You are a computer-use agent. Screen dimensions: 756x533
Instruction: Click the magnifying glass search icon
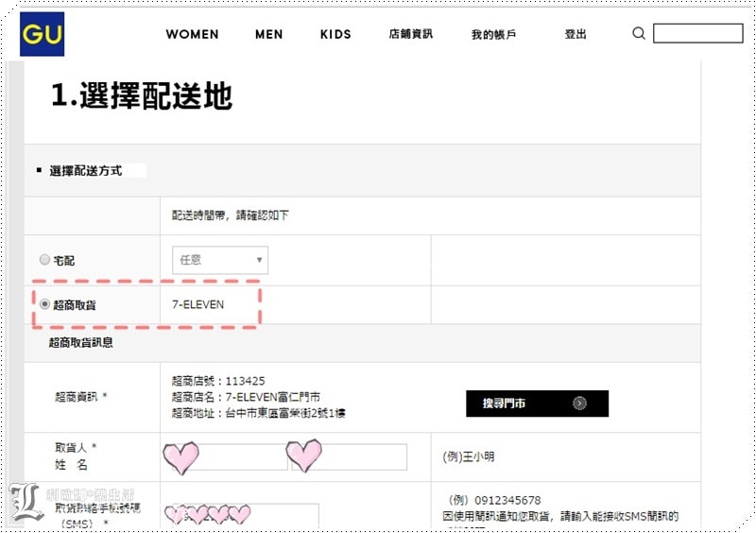click(x=639, y=34)
